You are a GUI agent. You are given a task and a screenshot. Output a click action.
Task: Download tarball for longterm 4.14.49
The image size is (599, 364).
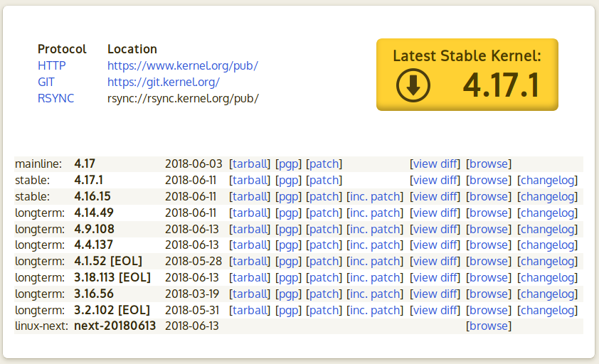(250, 213)
